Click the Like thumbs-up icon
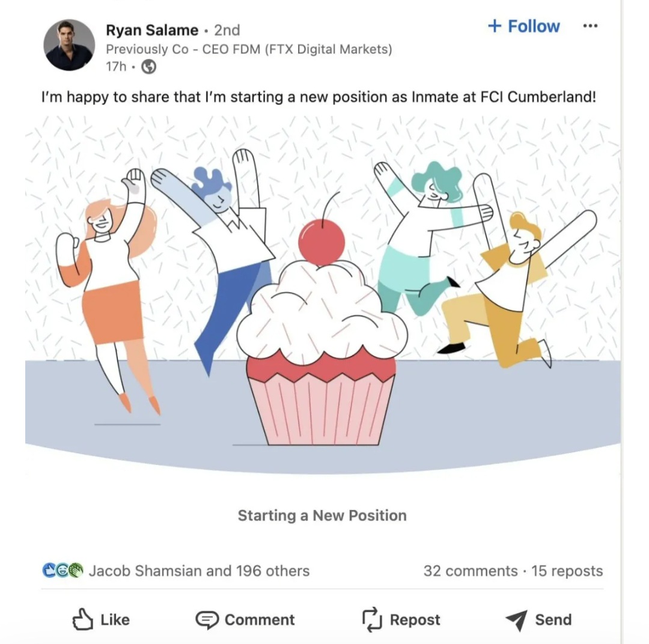 pos(82,620)
